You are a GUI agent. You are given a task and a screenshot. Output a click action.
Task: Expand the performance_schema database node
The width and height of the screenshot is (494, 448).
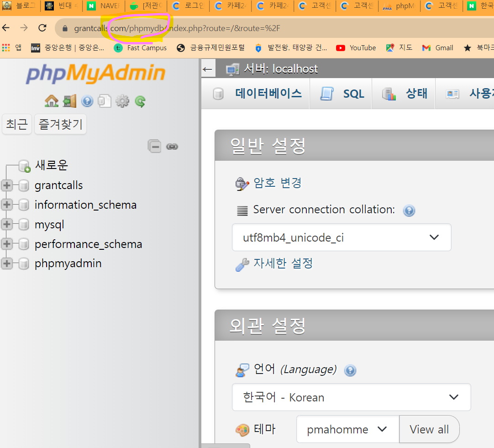(6, 244)
